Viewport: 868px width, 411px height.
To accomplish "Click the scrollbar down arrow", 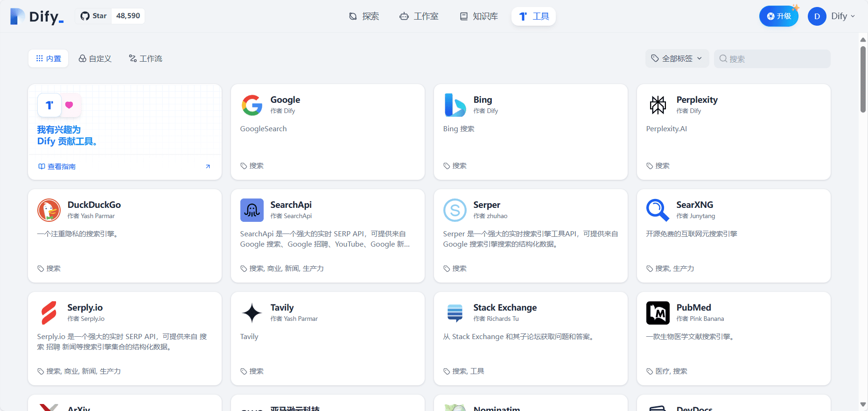I will click(x=863, y=404).
